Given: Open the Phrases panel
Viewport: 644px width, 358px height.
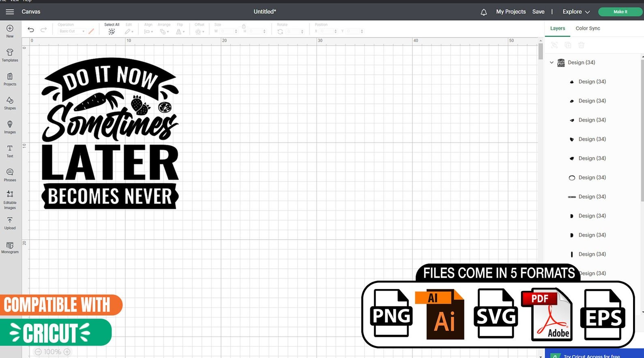Looking at the screenshot, I should 10,175.
